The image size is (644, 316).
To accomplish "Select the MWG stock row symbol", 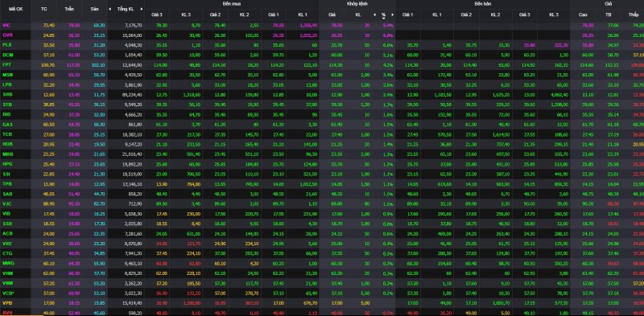I will pos(7,263).
